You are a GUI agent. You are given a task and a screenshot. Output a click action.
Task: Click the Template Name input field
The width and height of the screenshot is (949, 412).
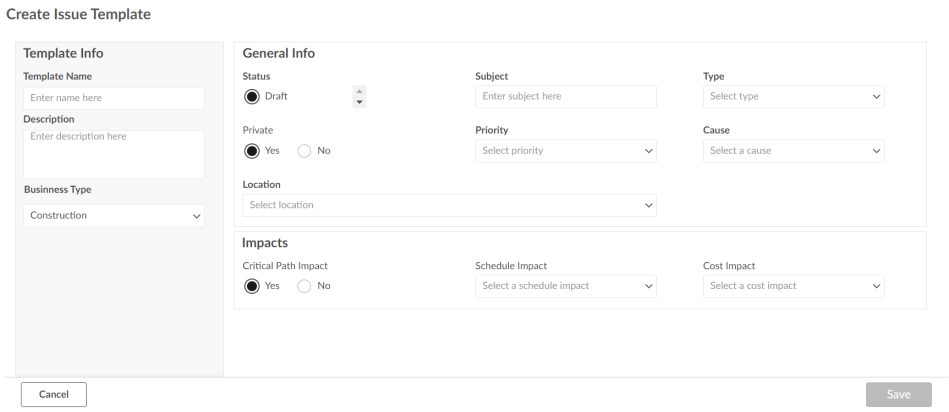coord(114,98)
